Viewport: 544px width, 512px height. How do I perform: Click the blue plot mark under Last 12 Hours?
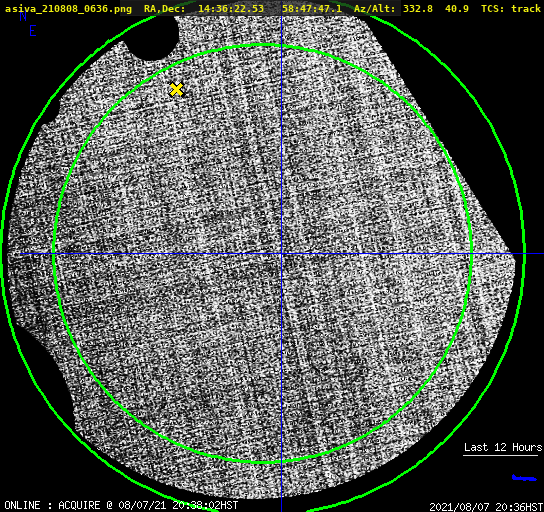524,478
